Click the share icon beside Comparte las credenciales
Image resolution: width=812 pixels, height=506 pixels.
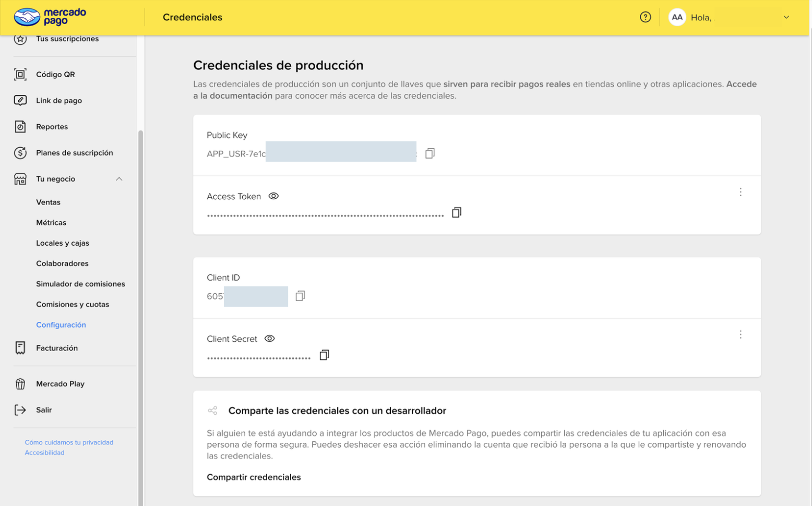(x=212, y=411)
